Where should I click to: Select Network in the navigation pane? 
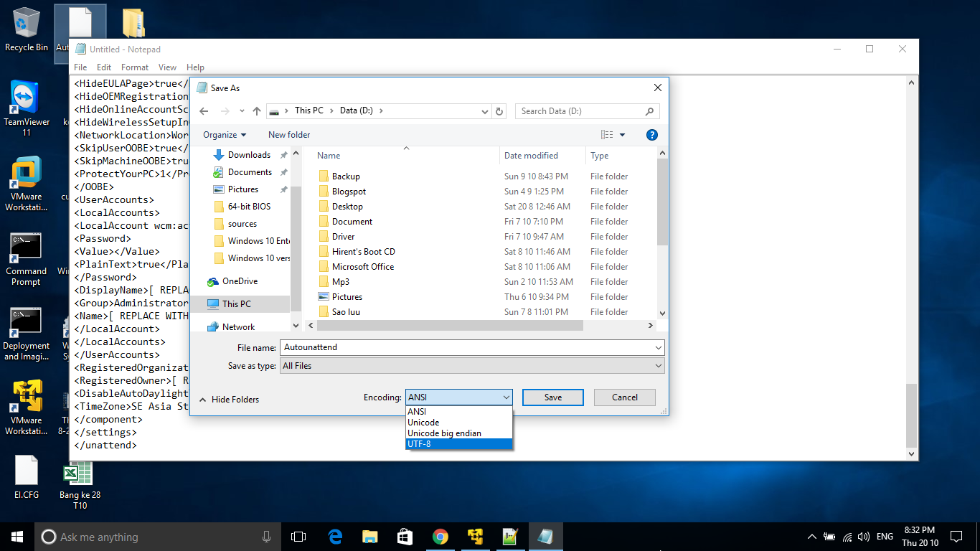click(238, 327)
